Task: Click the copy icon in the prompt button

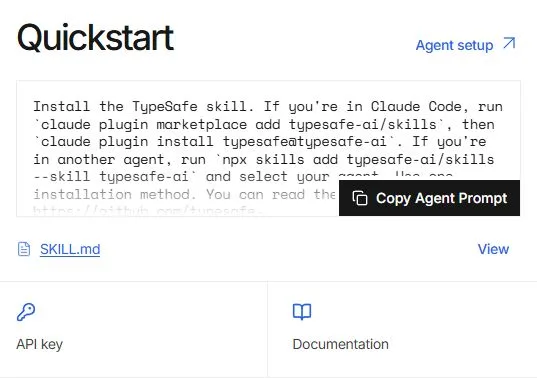Action: click(360, 198)
